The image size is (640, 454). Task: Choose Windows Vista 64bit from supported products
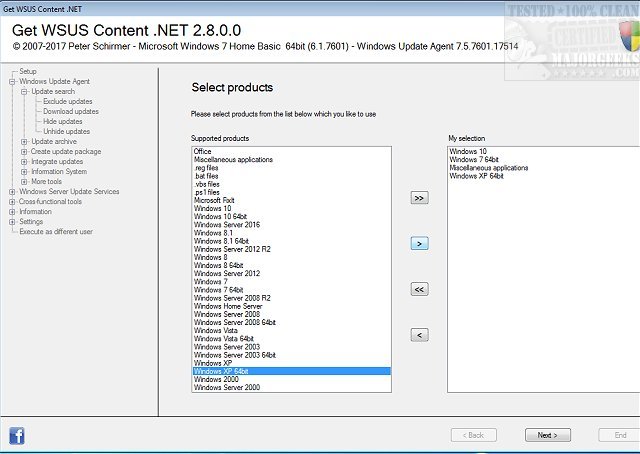tap(223, 338)
